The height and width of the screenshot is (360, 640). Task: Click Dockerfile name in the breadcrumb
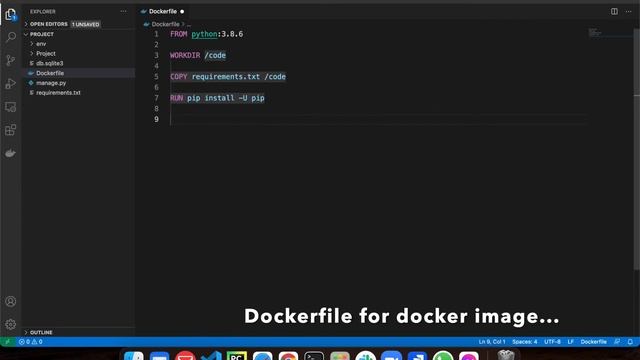coord(165,24)
